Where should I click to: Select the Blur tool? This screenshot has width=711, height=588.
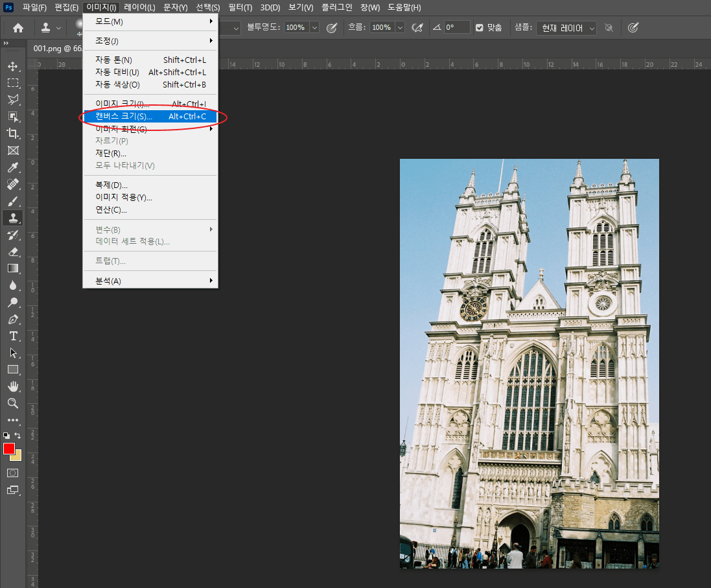tap(13, 285)
